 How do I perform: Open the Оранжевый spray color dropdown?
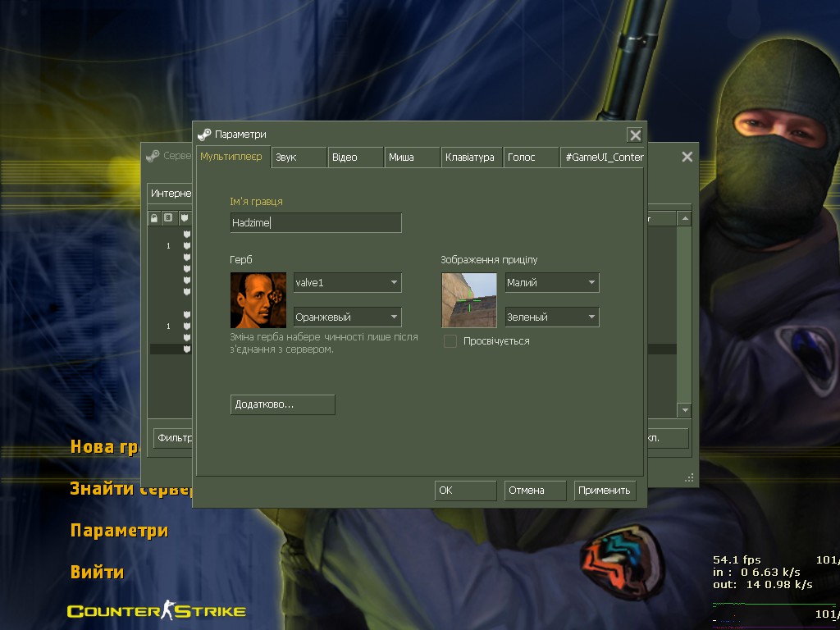(x=348, y=317)
